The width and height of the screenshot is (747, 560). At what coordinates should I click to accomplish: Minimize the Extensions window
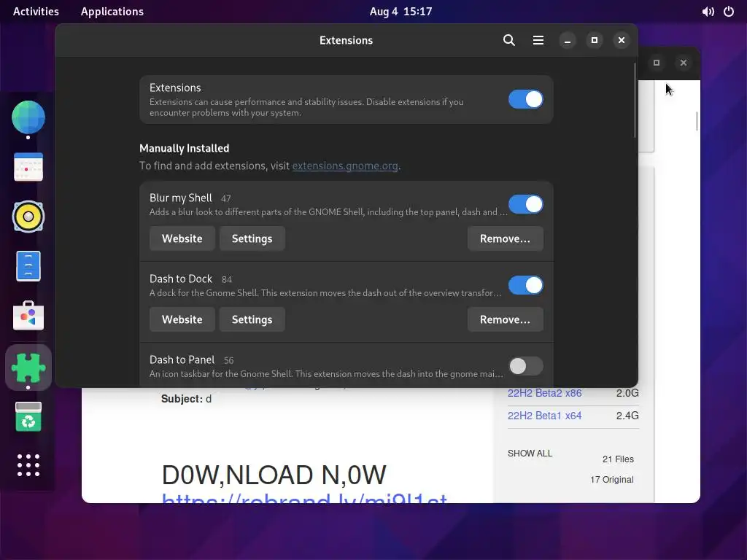(x=567, y=41)
